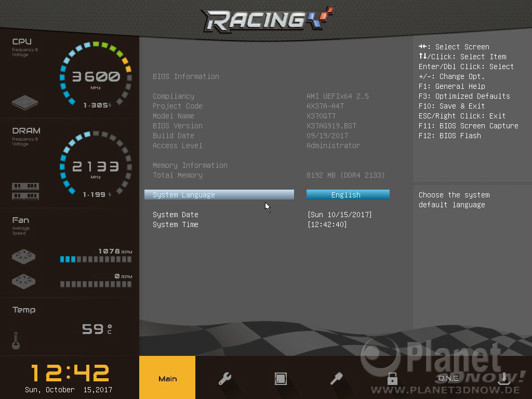Open the Security padlock tab
This screenshot has width=532, height=399.
393,378
